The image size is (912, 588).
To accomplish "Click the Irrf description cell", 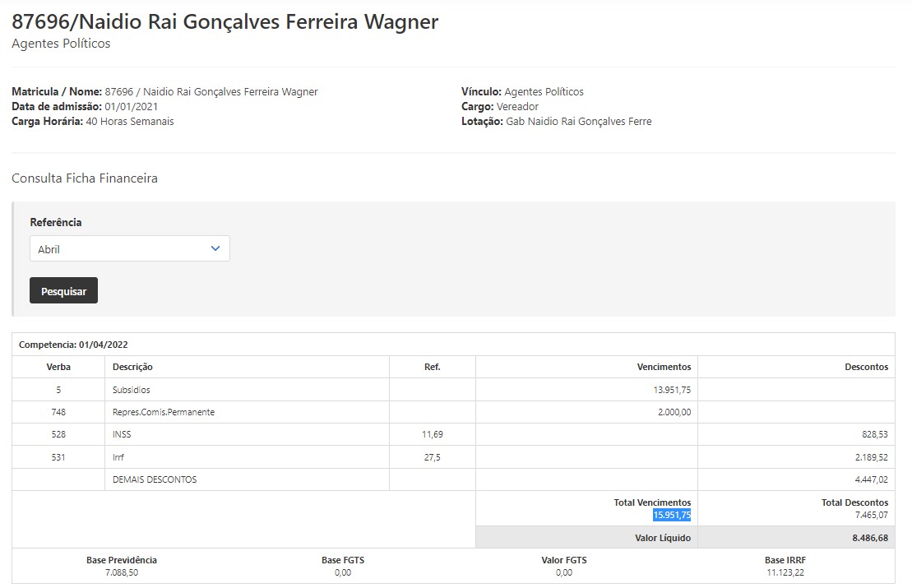I will pos(118,457).
